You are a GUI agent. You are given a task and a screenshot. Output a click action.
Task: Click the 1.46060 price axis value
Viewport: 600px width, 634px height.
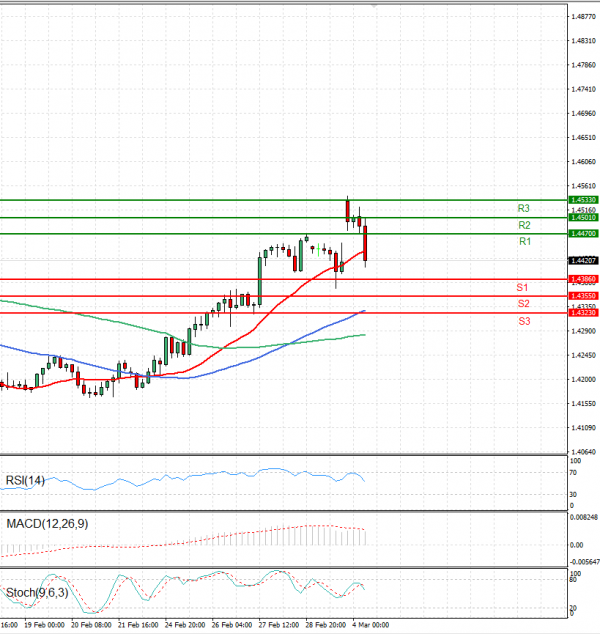coord(583,162)
